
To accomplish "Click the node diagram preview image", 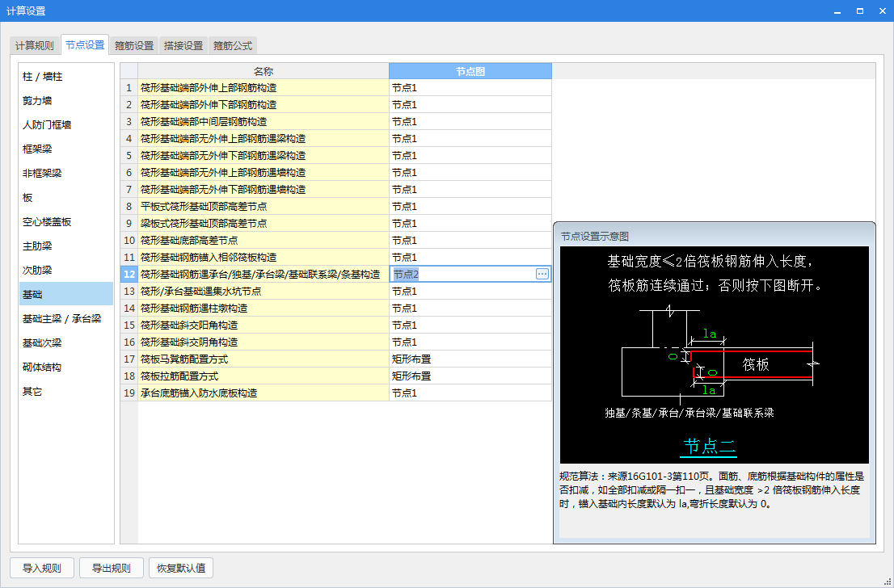I will click(715, 355).
